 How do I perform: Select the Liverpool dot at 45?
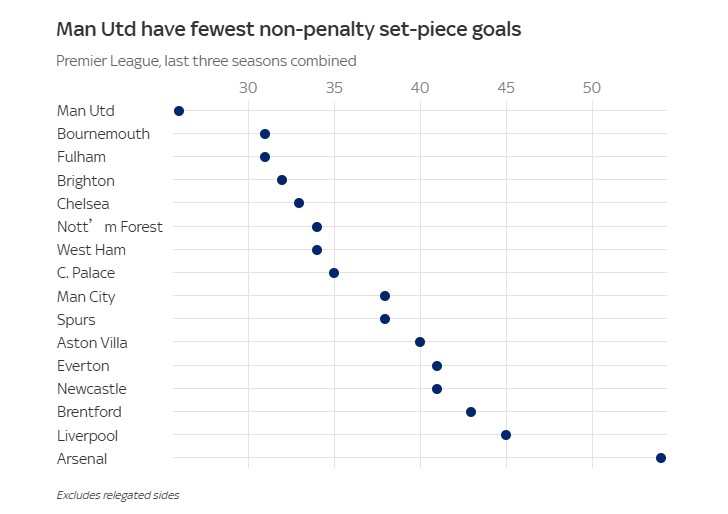click(x=506, y=435)
